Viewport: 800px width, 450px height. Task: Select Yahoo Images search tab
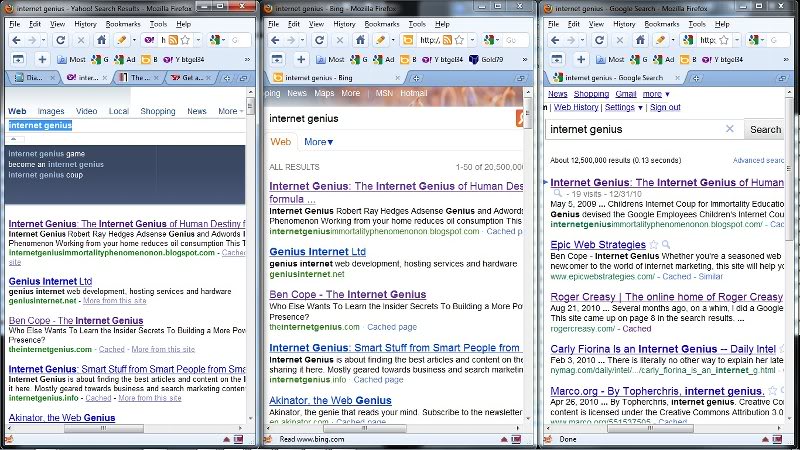[51, 111]
